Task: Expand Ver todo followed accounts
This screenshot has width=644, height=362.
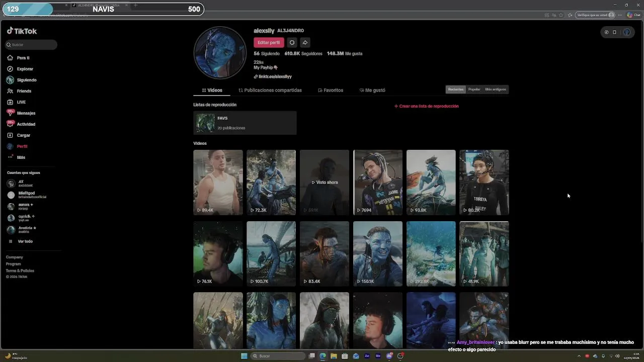Action: pyautogui.click(x=25, y=241)
